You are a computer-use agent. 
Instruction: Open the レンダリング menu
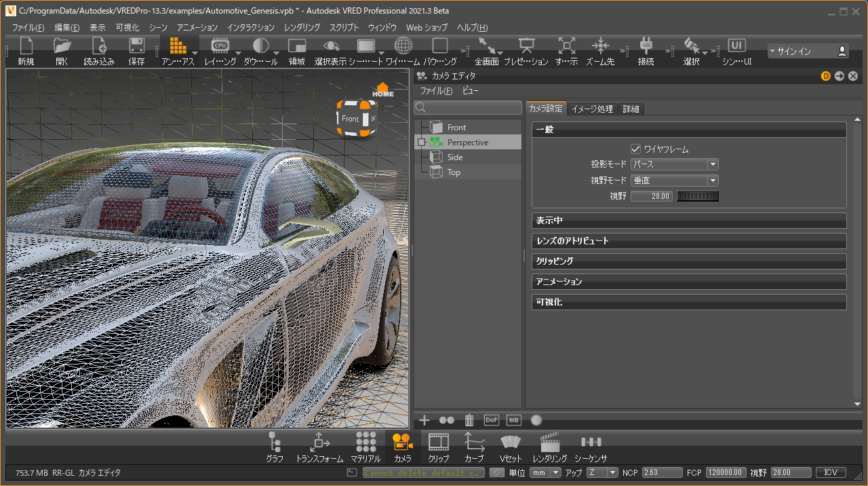point(302,28)
